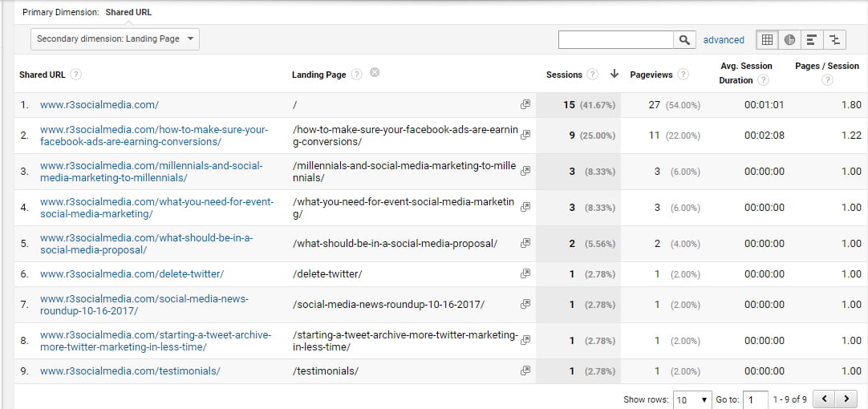Viewport: 868px width, 409px height.
Task: Click the Go to page number field
Action: [755, 399]
